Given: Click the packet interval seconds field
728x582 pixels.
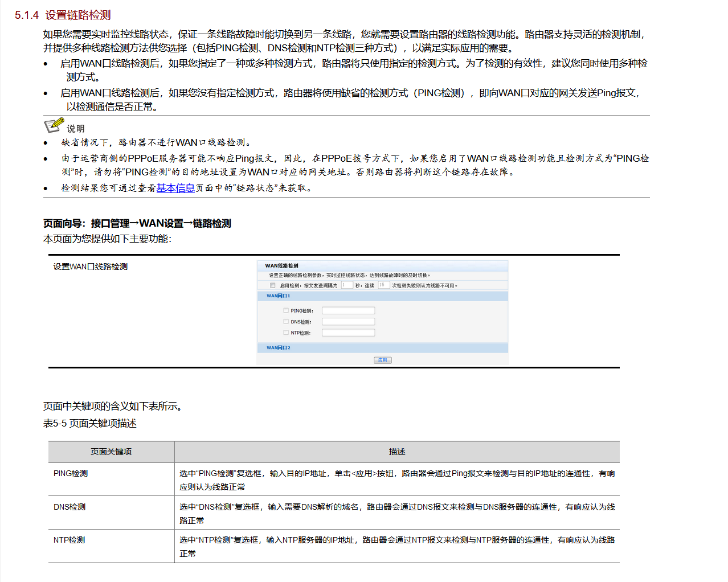Looking at the screenshot, I should coord(347,285).
